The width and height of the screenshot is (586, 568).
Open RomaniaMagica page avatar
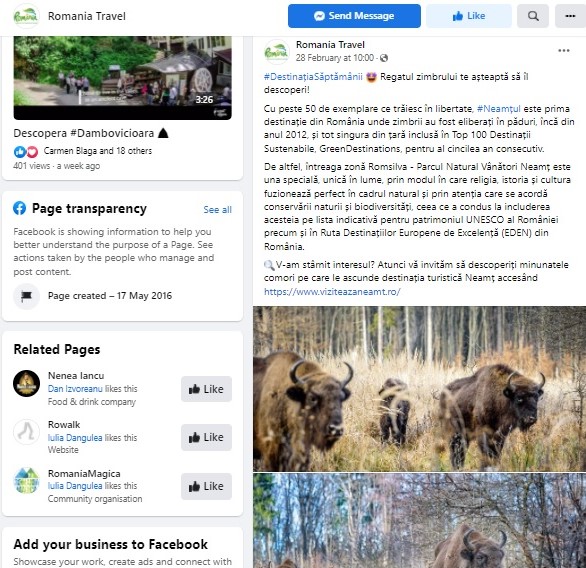pos(27,481)
